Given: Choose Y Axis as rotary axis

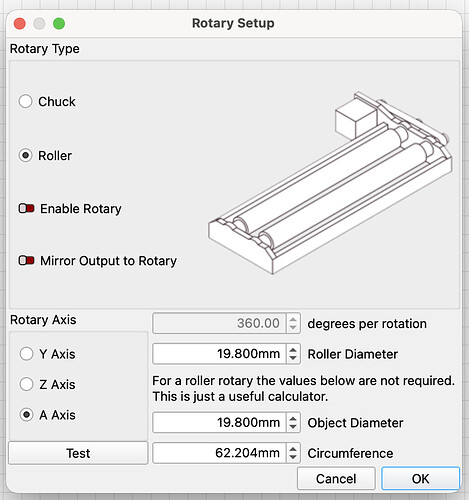Looking at the screenshot, I should 26,354.
